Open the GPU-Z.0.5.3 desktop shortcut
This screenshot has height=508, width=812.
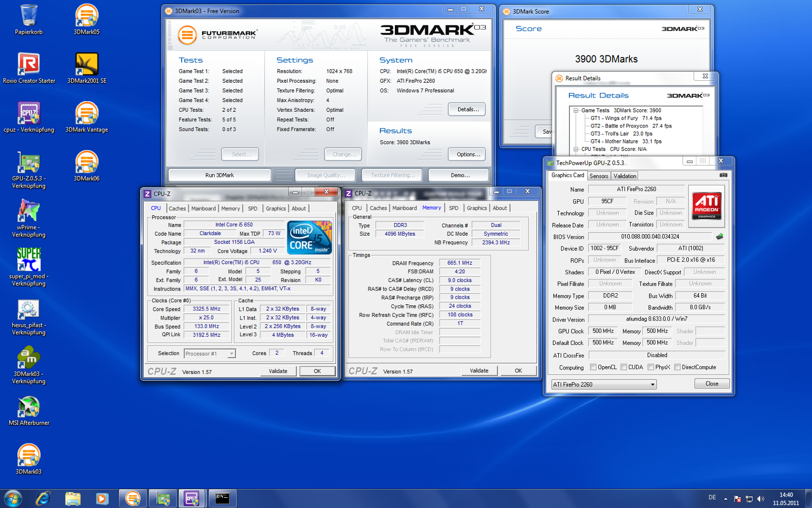click(x=29, y=170)
